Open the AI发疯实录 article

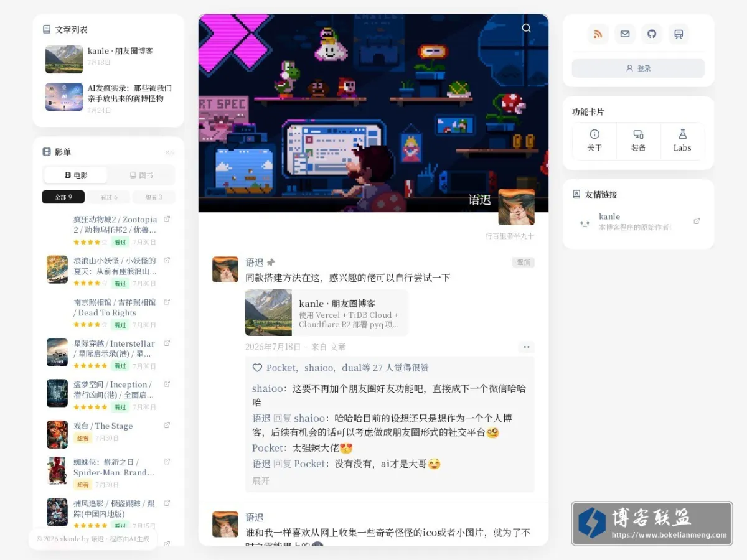pos(108,98)
